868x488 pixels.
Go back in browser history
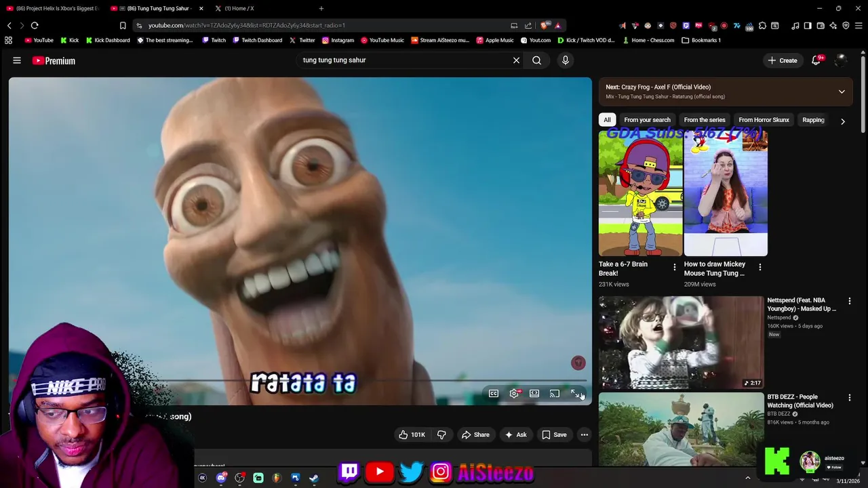(x=9, y=25)
